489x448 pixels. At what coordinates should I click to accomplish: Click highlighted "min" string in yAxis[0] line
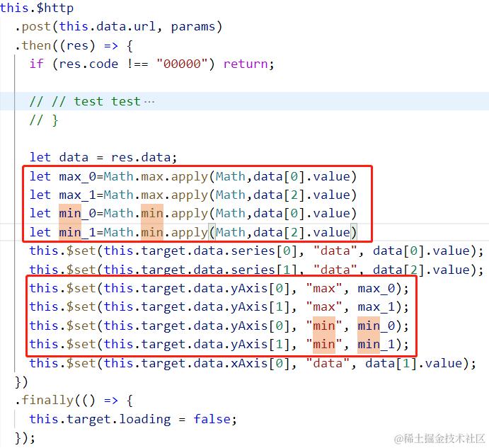pos(324,326)
